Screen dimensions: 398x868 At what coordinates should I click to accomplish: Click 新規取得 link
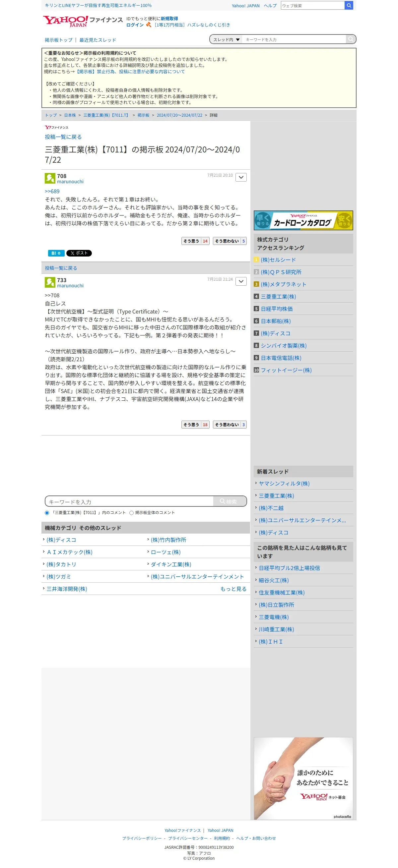click(x=169, y=19)
